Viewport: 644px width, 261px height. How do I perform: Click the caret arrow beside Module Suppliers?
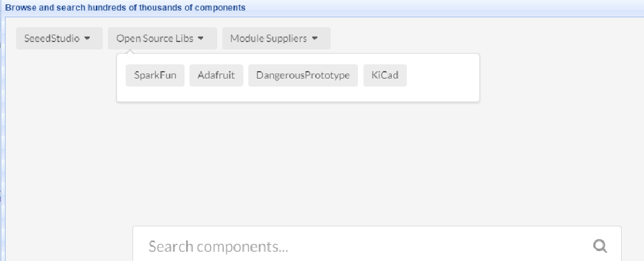click(315, 38)
